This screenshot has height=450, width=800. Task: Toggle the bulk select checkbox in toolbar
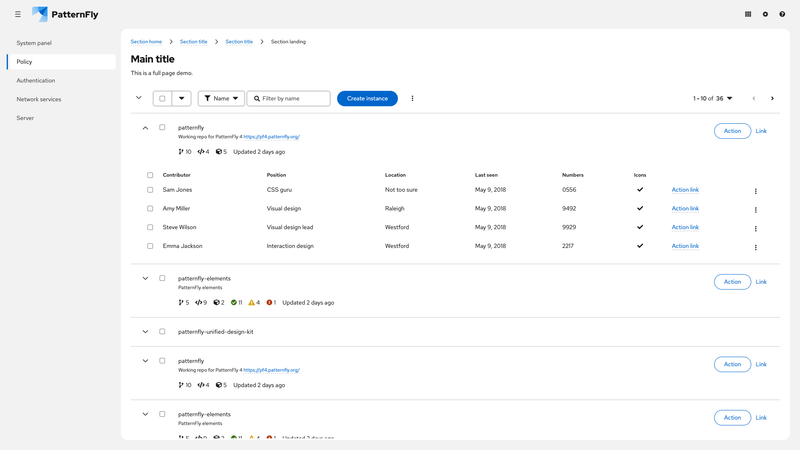click(x=162, y=98)
